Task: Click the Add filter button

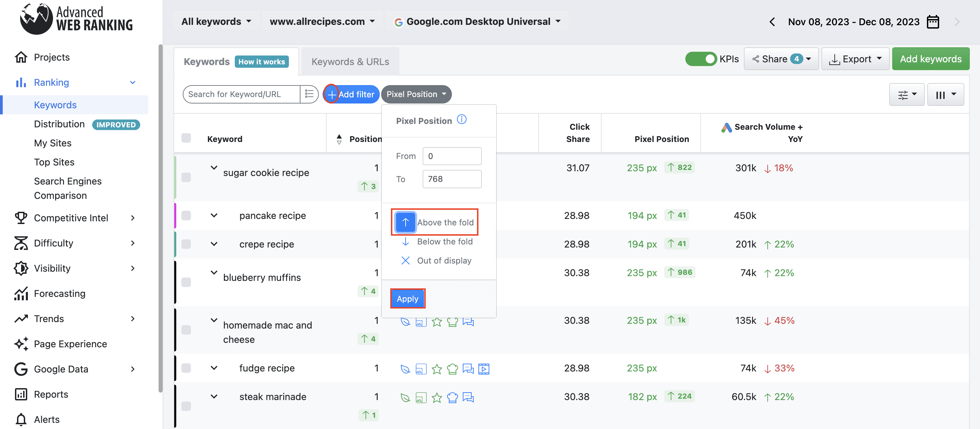Action: pyautogui.click(x=351, y=94)
